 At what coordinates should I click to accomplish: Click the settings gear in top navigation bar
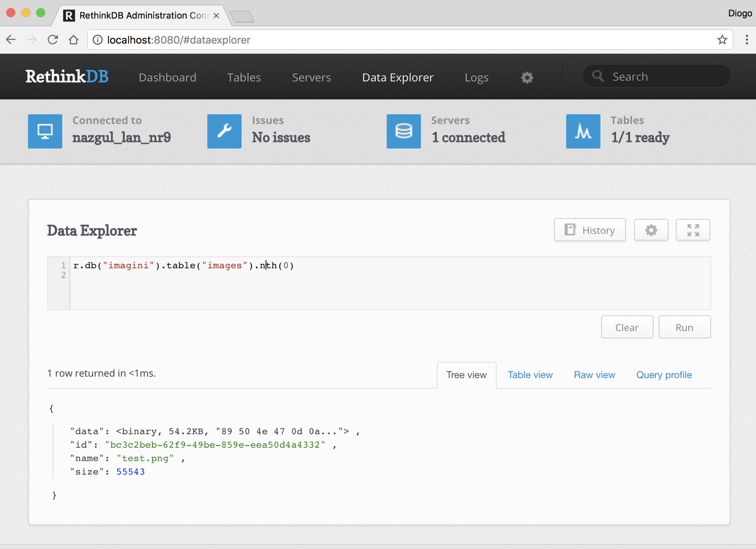click(x=527, y=78)
